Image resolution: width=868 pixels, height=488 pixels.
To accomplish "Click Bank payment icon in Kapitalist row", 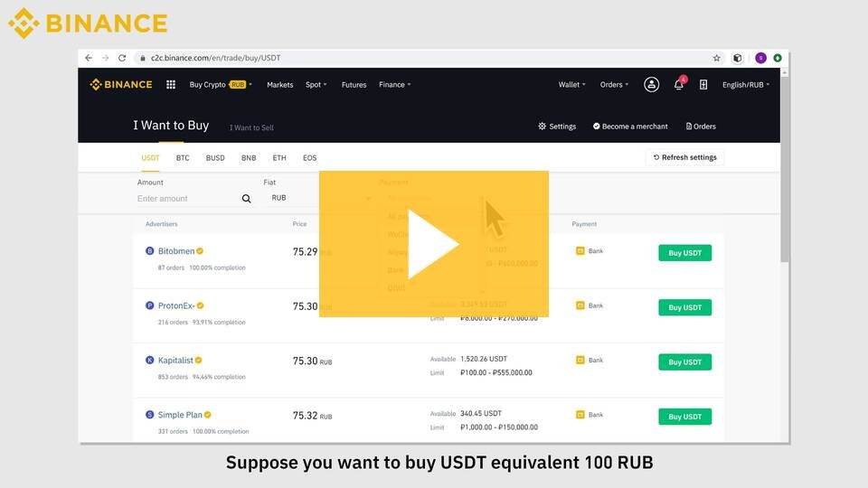I will (580, 361).
